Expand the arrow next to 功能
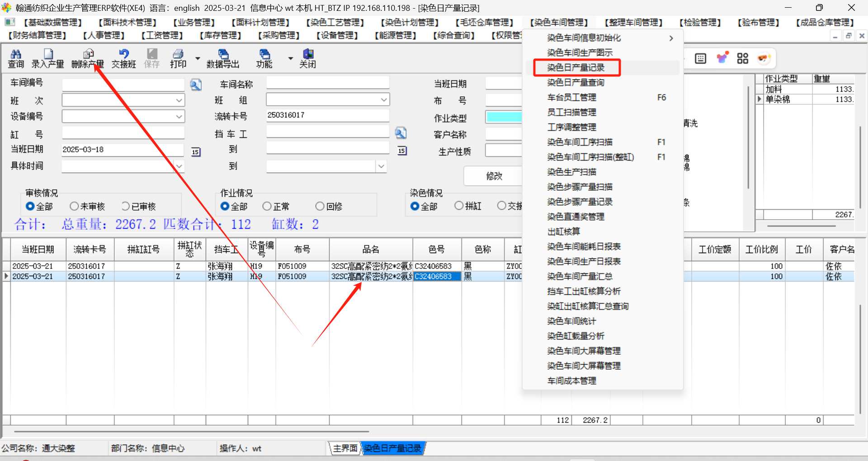 290,58
